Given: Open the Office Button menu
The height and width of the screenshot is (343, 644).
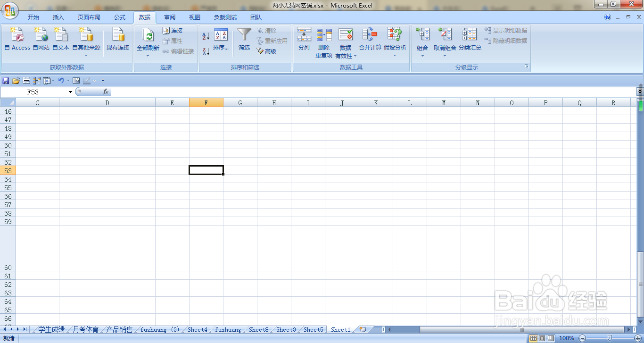Looking at the screenshot, I should coord(9,9).
